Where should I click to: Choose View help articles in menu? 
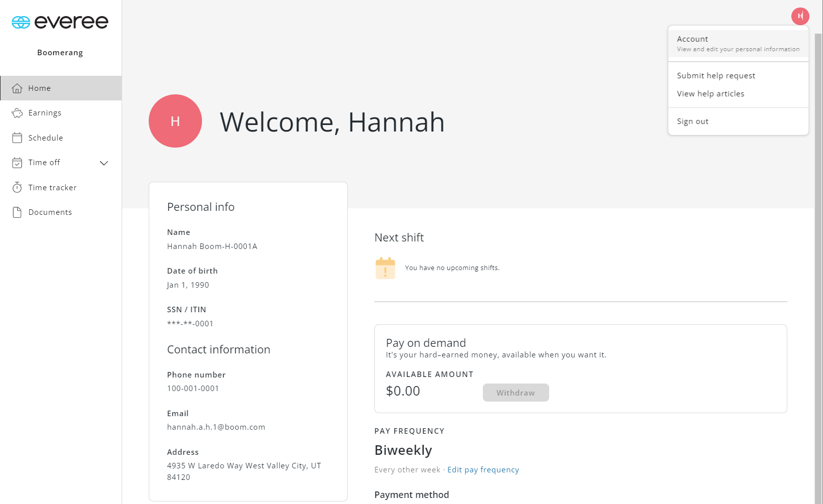[710, 94]
